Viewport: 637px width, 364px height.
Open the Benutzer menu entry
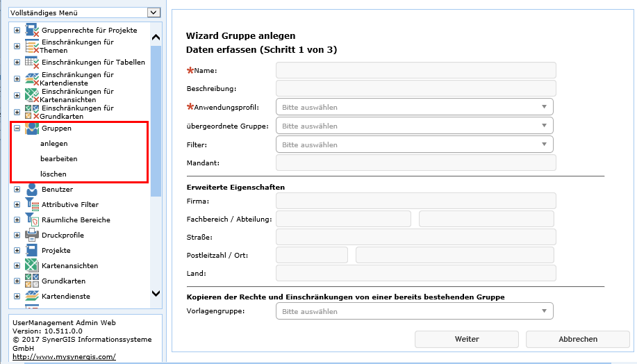pos(57,190)
